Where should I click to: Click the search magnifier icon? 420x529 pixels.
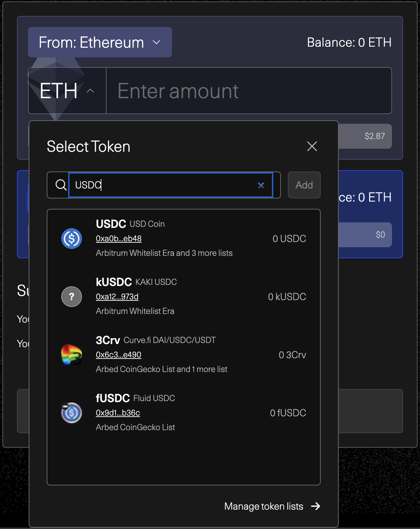pyautogui.click(x=61, y=185)
